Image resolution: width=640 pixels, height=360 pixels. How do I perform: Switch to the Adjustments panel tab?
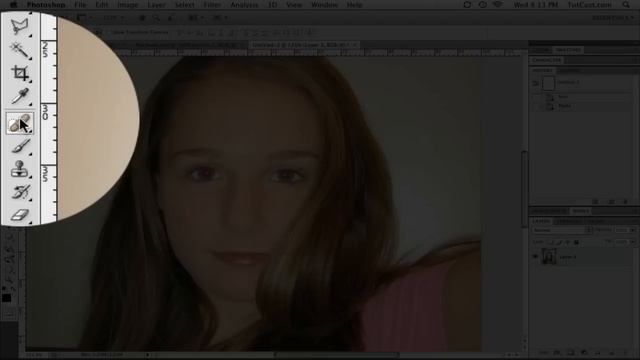click(549, 211)
